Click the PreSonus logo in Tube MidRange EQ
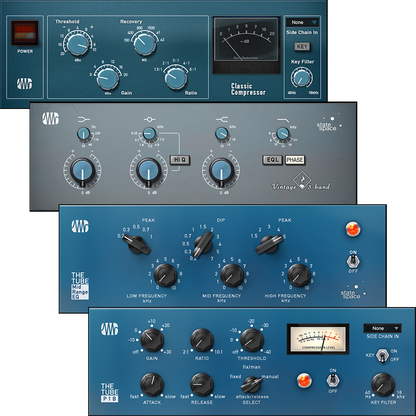The height and width of the screenshot is (416, 416). click(80, 226)
